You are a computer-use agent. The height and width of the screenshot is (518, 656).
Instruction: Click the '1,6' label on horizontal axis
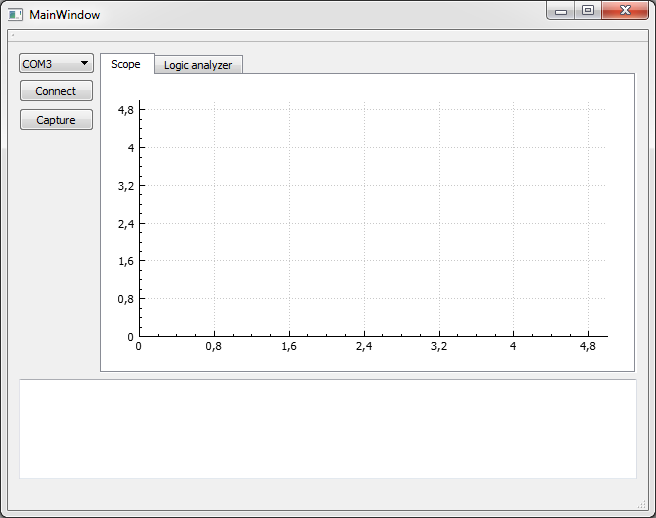(289, 346)
